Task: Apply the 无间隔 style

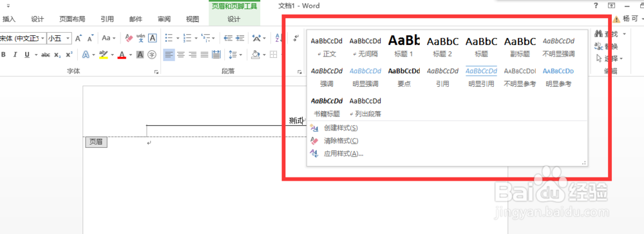Action: click(365, 47)
